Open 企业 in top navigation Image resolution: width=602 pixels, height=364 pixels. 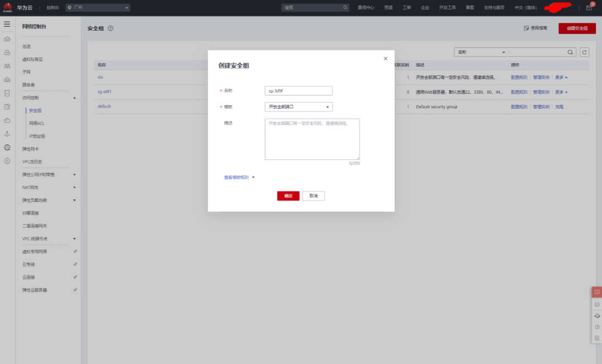[425, 7]
